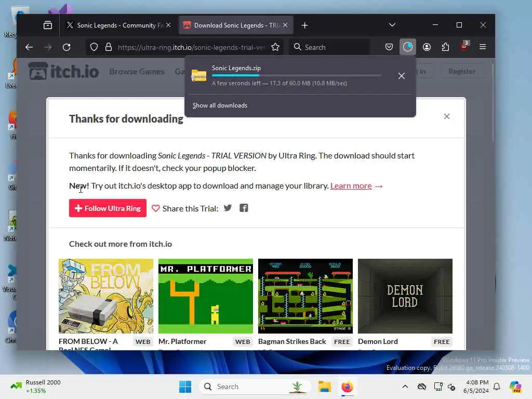Open tracking protection shield icon
The image size is (532, 399).
(94, 47)
